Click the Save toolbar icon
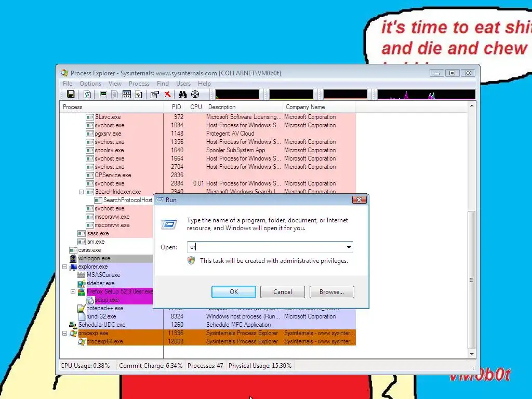This screenshot has width=532, height=399. point(71,95)
